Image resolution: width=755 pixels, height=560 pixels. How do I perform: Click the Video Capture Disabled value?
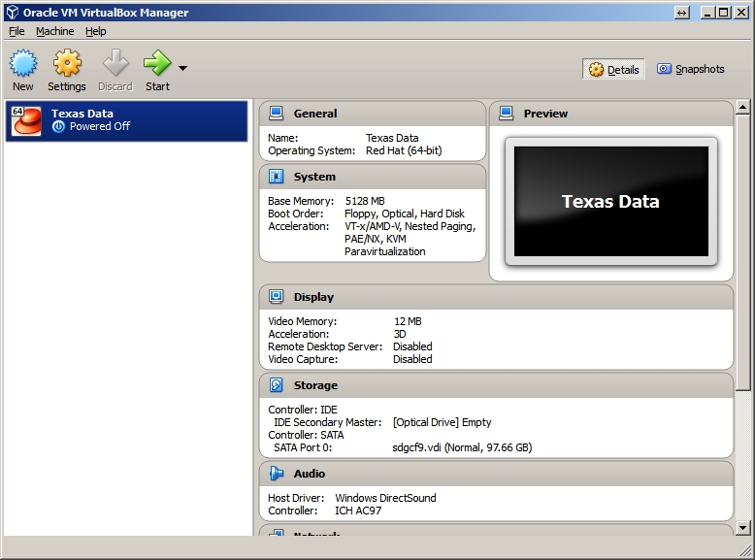coord(412,359)
